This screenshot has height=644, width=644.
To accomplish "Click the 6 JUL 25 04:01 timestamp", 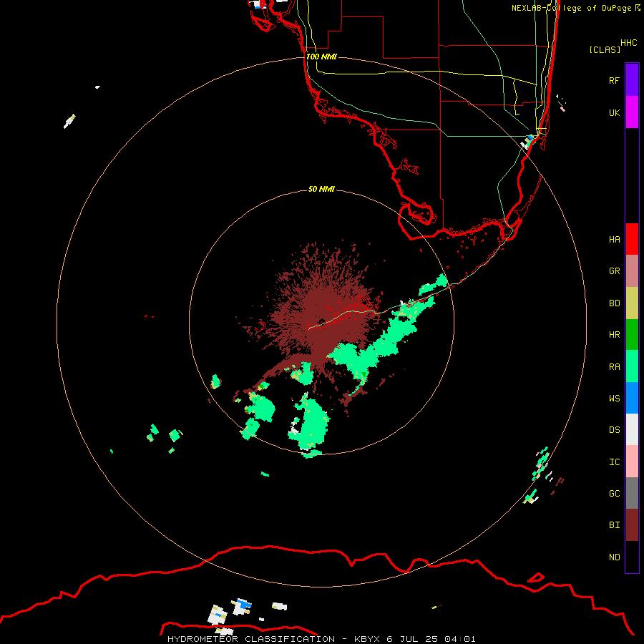I will pos(431,639).
